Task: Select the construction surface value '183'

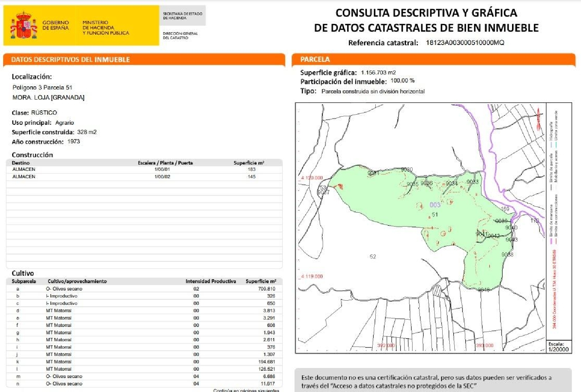Action: [x=251, y=169]
